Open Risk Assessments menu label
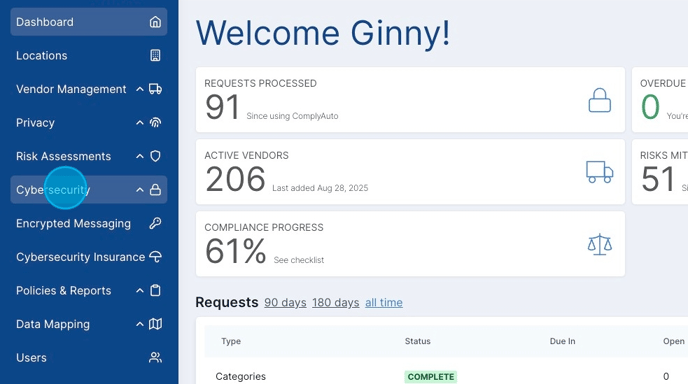Screen dimensions: 688x384 click(63, 156)
